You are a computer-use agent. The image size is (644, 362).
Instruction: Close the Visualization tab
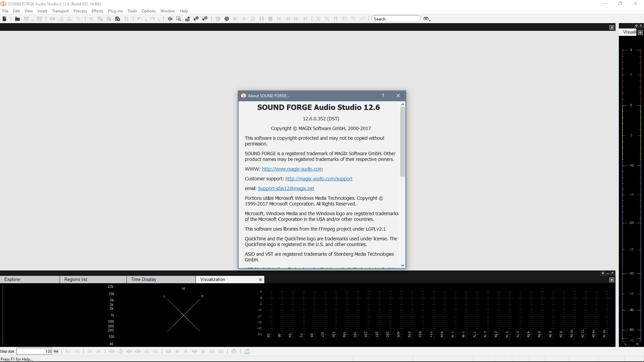[x=260, y=280]
